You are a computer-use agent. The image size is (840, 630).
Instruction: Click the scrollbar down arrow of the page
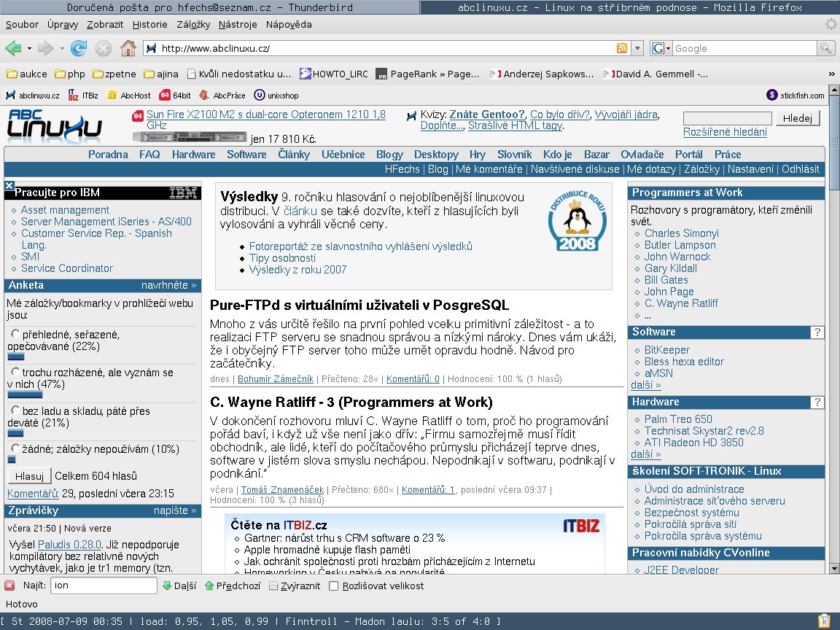[834, 569]
